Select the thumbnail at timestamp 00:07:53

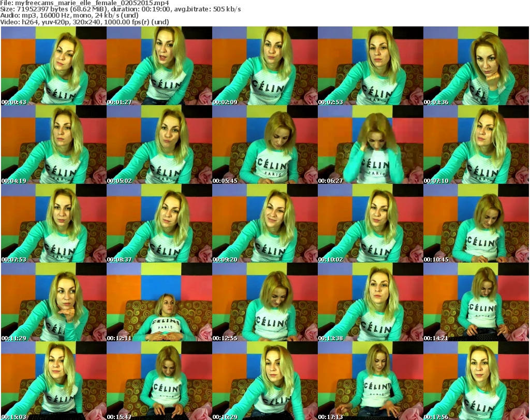pos(54,223)
